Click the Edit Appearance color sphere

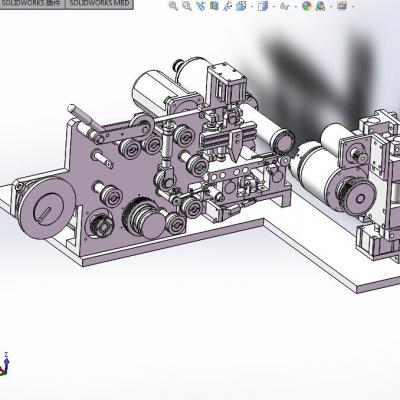pyautogui.click(x=306, y=6)
